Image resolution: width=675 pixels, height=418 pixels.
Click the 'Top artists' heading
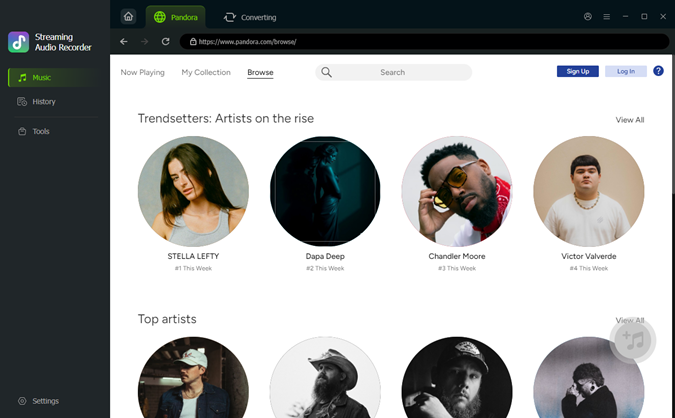[167, 319]
